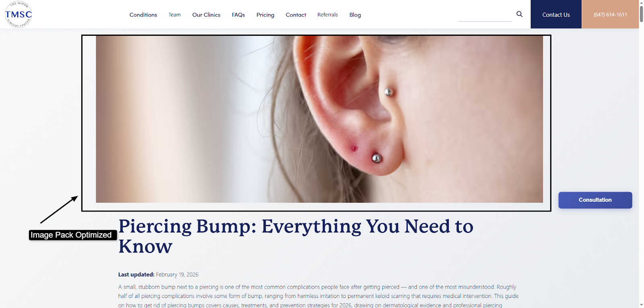Open the Contact nav link
Screen dimensions: 644x308
[296, 15]
